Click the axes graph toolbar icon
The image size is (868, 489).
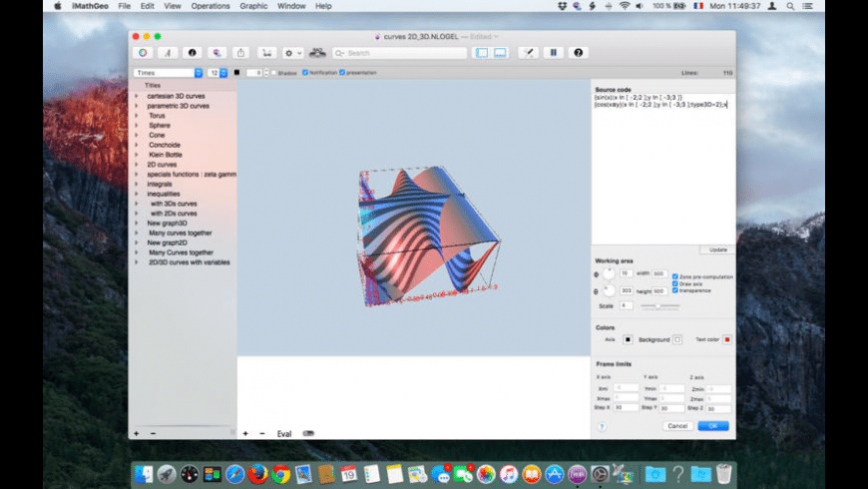click(266, 53)
